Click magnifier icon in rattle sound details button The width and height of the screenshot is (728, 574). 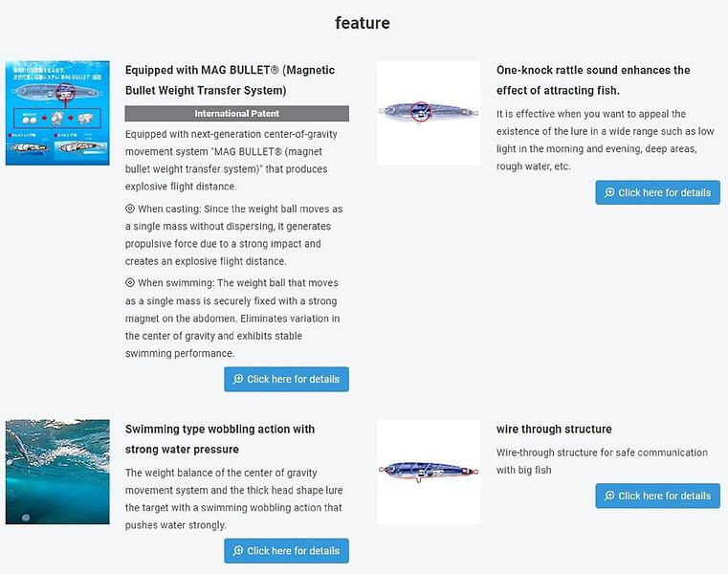[x=609, y=193]
